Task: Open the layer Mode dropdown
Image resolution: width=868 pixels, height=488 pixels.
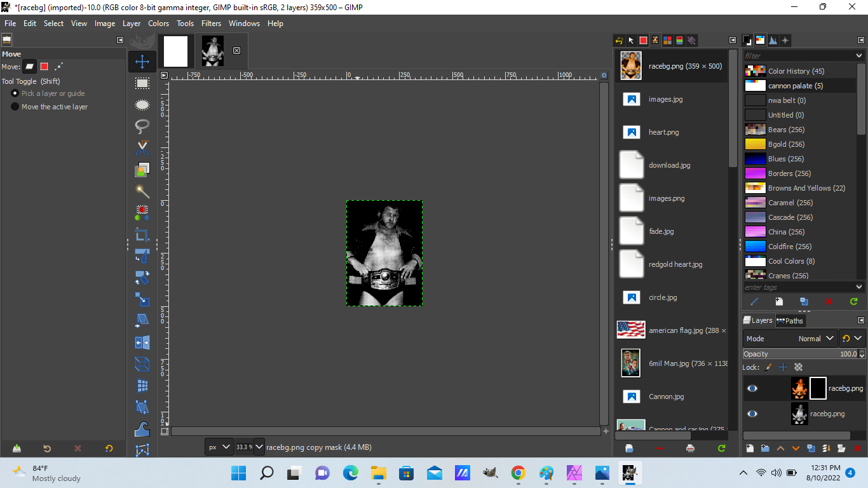Action: click(817, 339)
